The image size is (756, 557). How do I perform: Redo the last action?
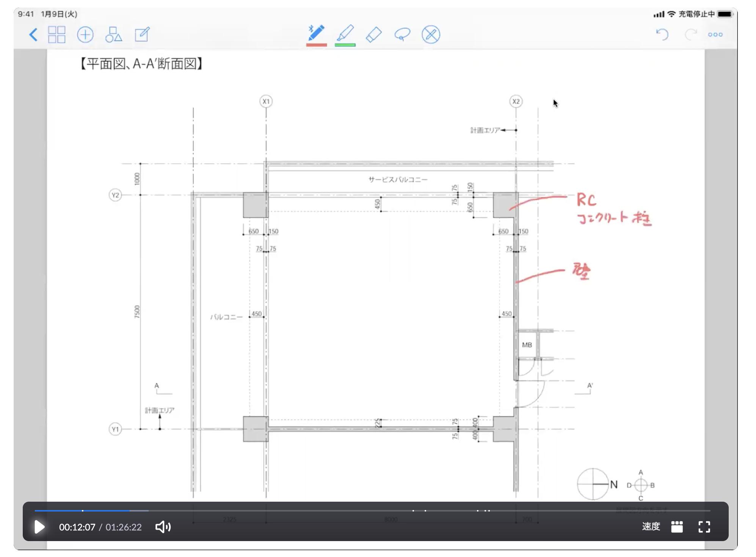point(691,34)
